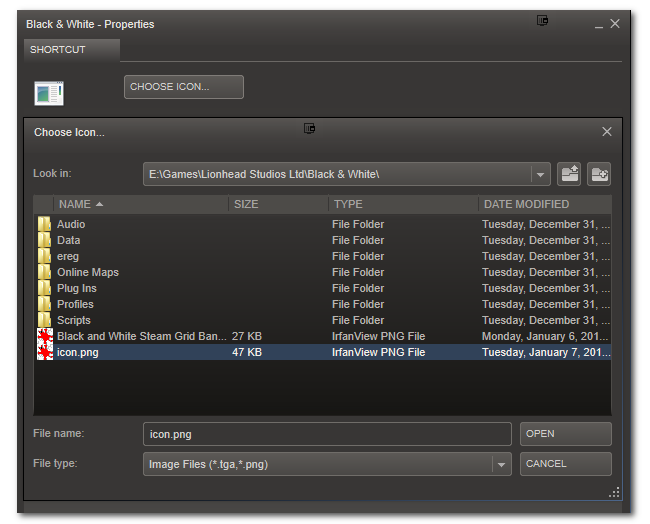Viewport: 650px width, 524px height.
Task: Click the 47 KB size cell
Action: click(247, 352)
